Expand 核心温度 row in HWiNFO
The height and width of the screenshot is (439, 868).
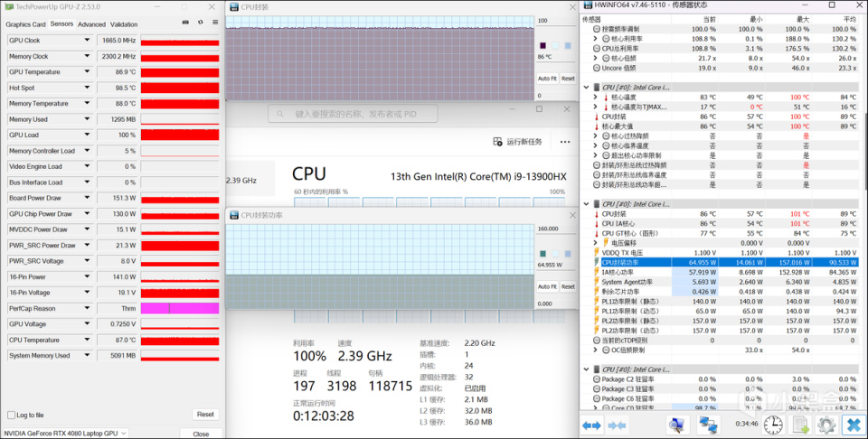point(595,97)
